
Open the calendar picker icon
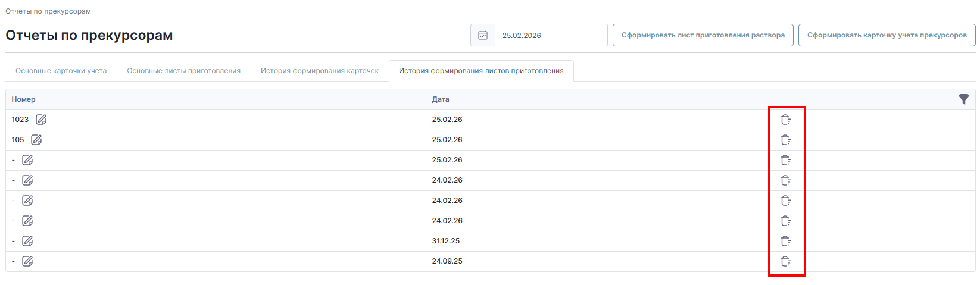click(x=483, y=35)
